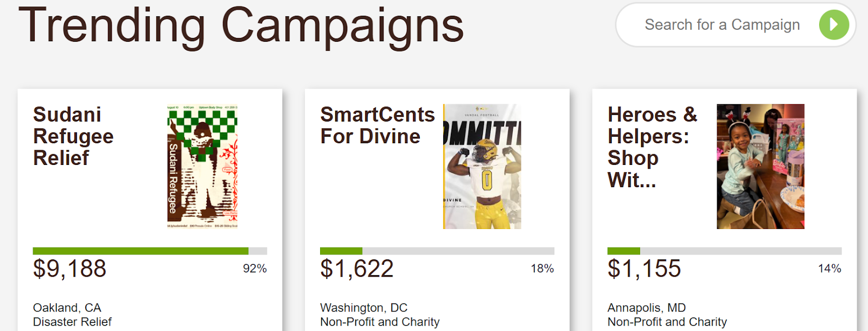Click the Sudani Refugee Relief poster thumbnail
This screenshot has width=868, height=331.
pos(202,166)
